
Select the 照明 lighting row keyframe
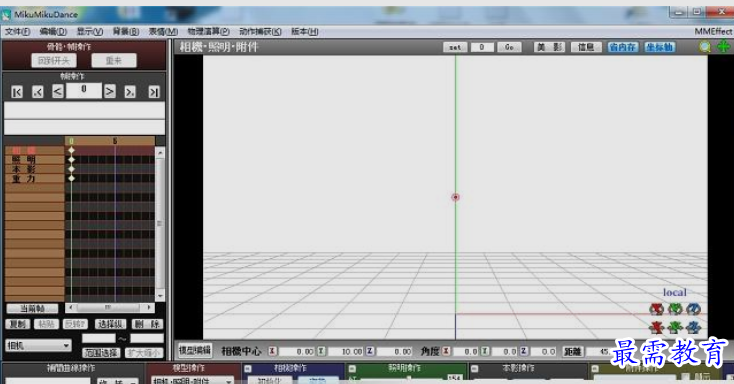71,160
